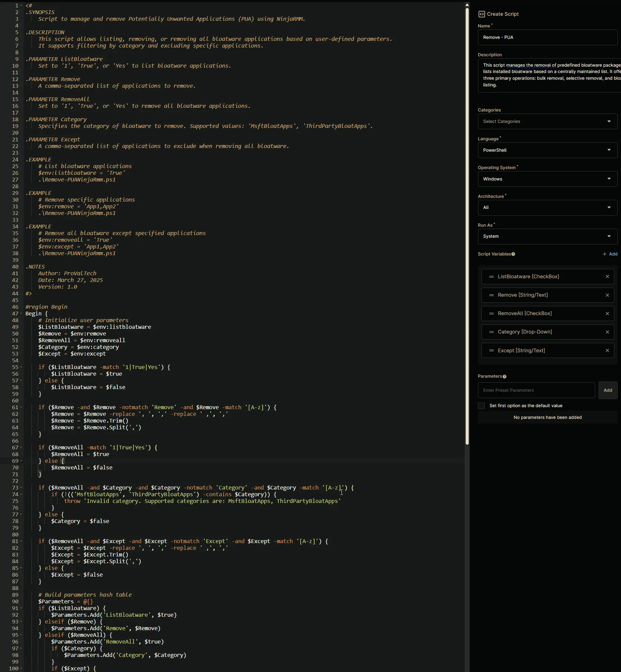Click the Add preset parameter button

coord(608,390)
